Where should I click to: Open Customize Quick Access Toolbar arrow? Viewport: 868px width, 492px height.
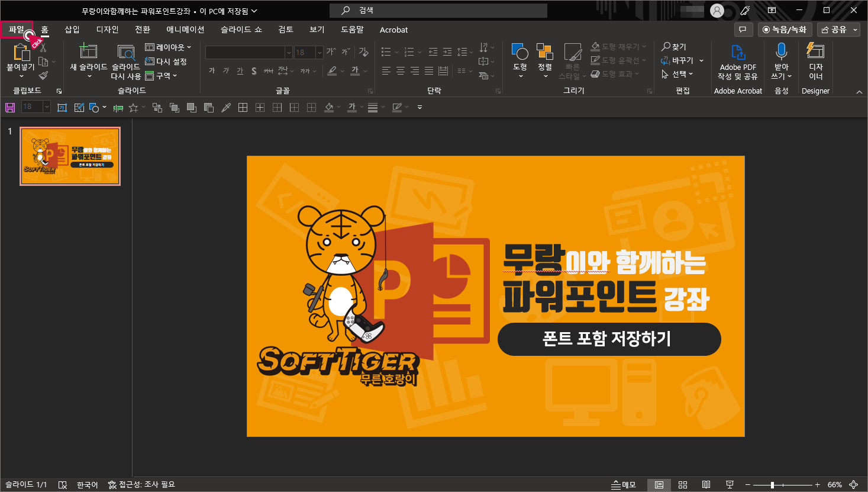coord(420,107)
